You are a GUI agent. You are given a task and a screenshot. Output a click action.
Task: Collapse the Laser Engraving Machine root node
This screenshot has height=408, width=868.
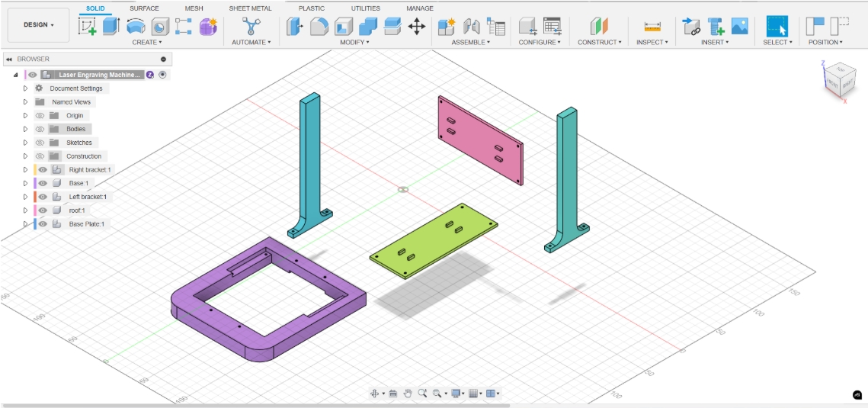pos(15,75)
